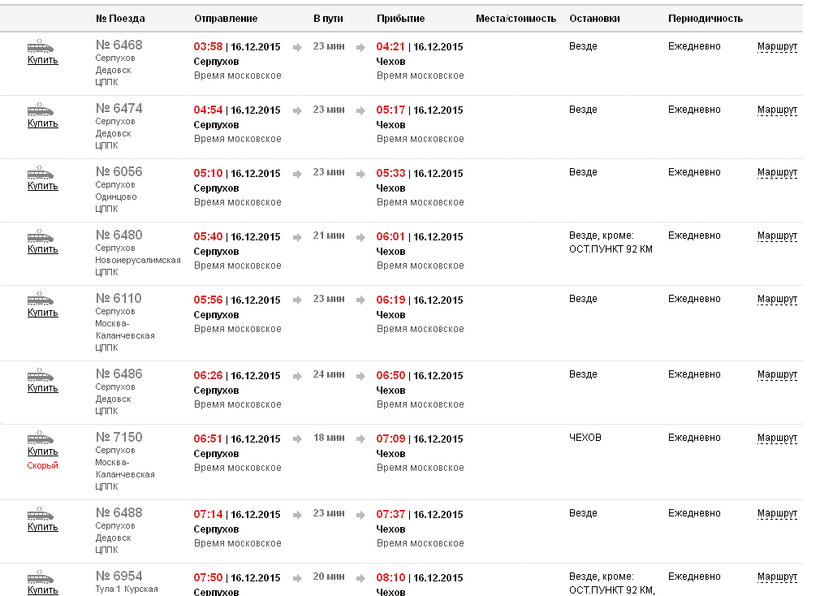820x596 pixels.
Task: Open Маршрут for the № 6056 Одинцово train
Action: pos(777,172)
